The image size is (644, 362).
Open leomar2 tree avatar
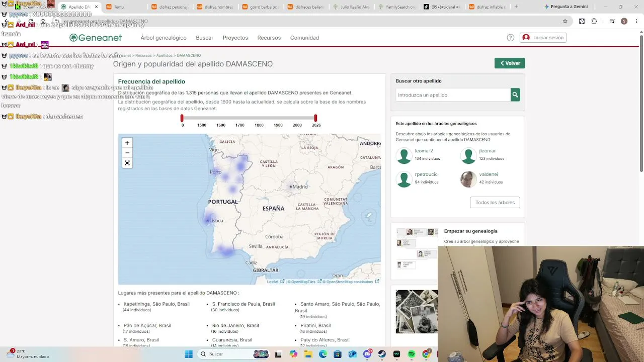(x=404, y=155)
